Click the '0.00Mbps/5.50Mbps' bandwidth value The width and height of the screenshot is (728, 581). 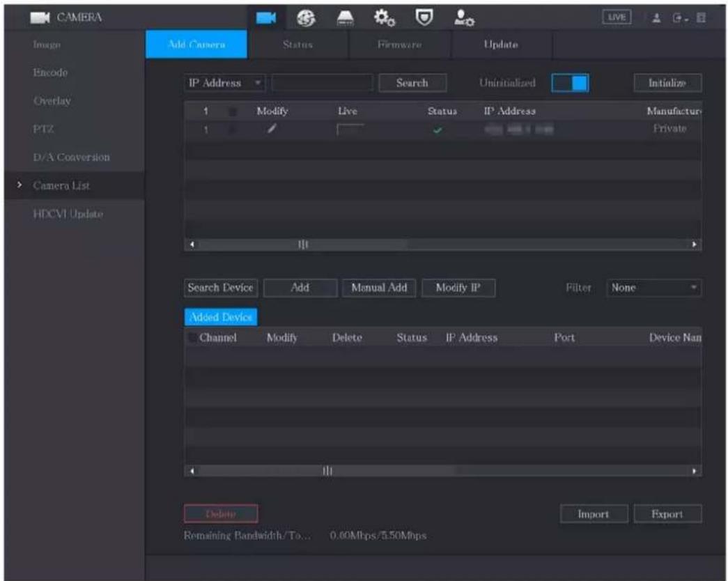[x=378, y=536]
